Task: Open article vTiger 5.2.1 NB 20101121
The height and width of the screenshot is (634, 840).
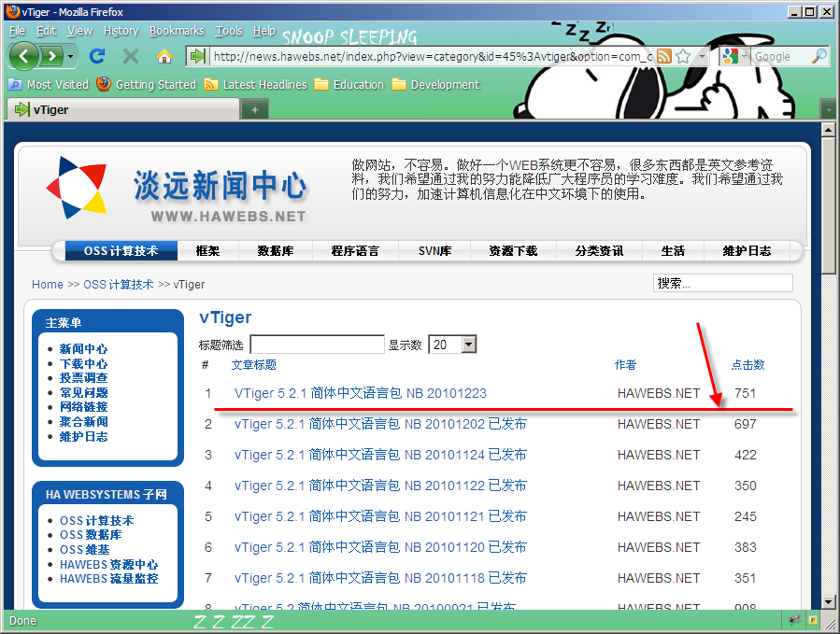Action: (380, 516)
